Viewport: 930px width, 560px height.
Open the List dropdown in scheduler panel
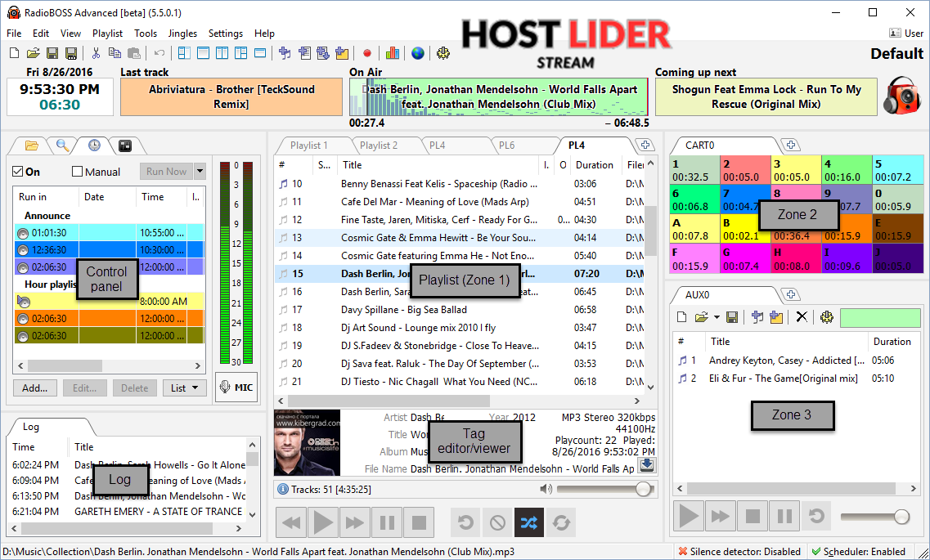point(184,388)
